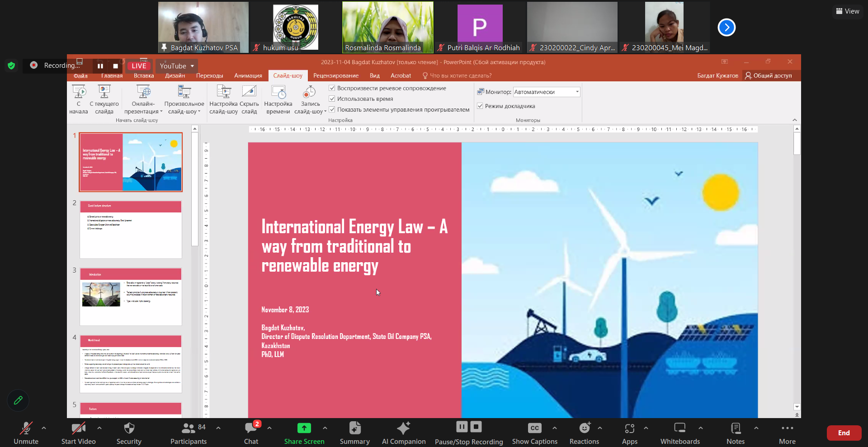Launch the AI Companion sparkle icon

[404, 428]
